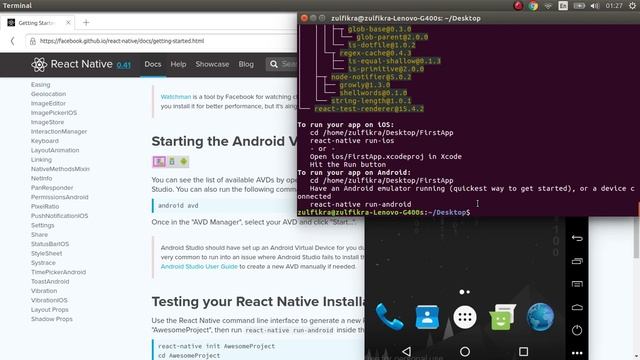Open the system gear session menu

[632, 6]
